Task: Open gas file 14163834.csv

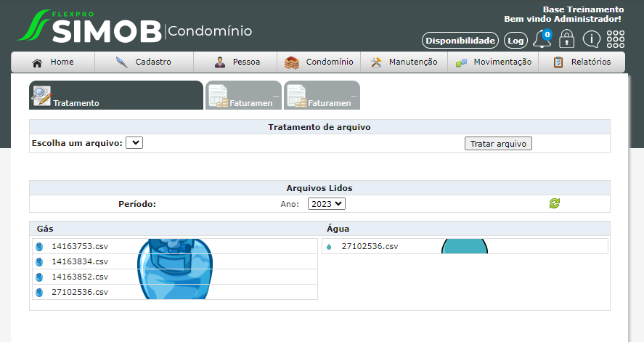Action: coord(80,261)
